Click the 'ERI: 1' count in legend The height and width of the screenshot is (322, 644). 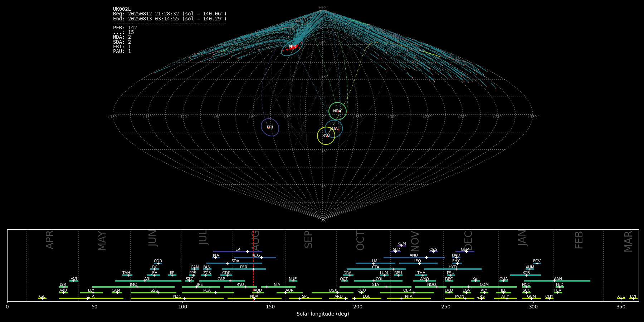(x=122, y=47)
